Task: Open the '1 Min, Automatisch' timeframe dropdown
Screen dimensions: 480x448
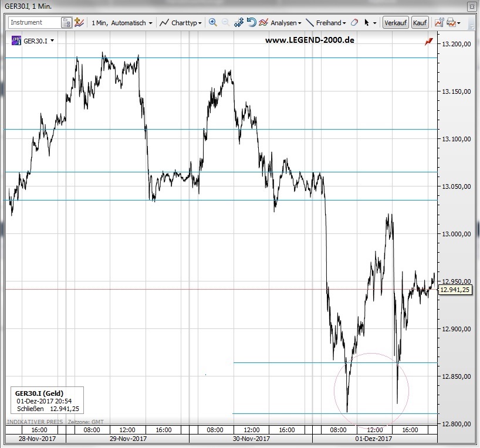Action: [x=122, y=23]
